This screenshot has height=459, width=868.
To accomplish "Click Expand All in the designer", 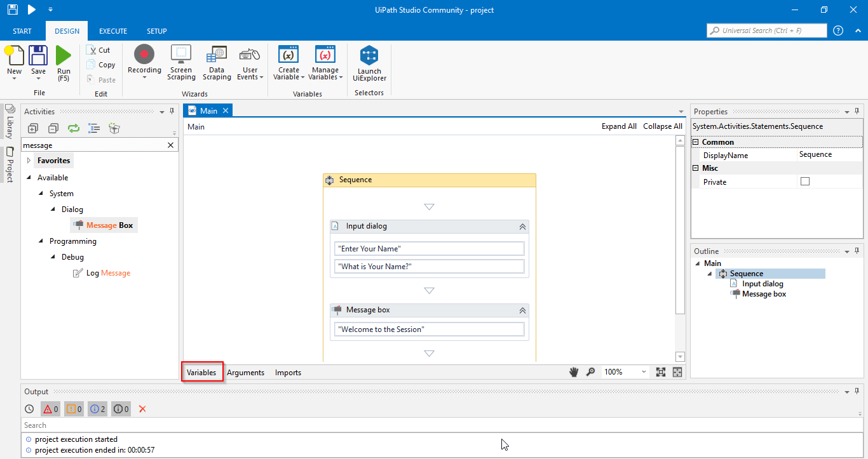I will [x=619, y=126].
